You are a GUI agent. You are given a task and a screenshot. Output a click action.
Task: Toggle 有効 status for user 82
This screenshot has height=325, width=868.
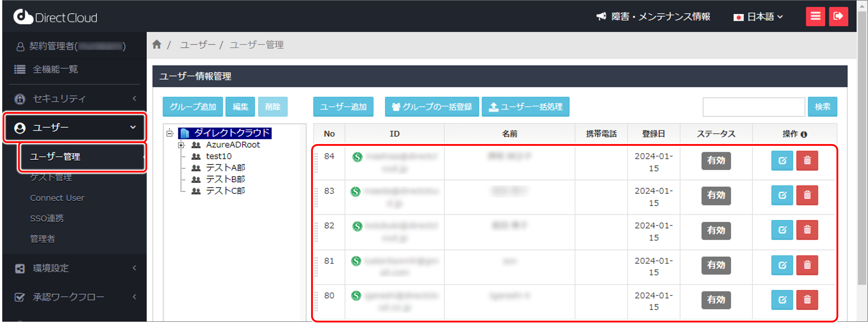tap(716, 231)
